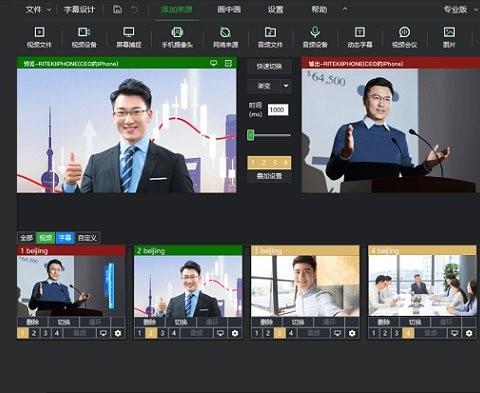Click the green transition slider handle

pyautogui.click(x=250, y=135)
